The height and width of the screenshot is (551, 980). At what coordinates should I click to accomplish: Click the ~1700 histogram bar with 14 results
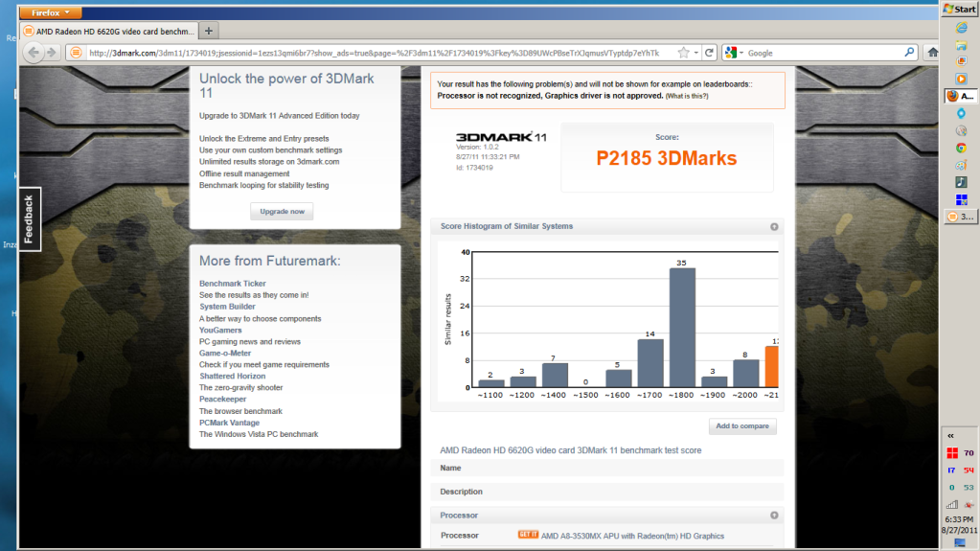[650, 363]
